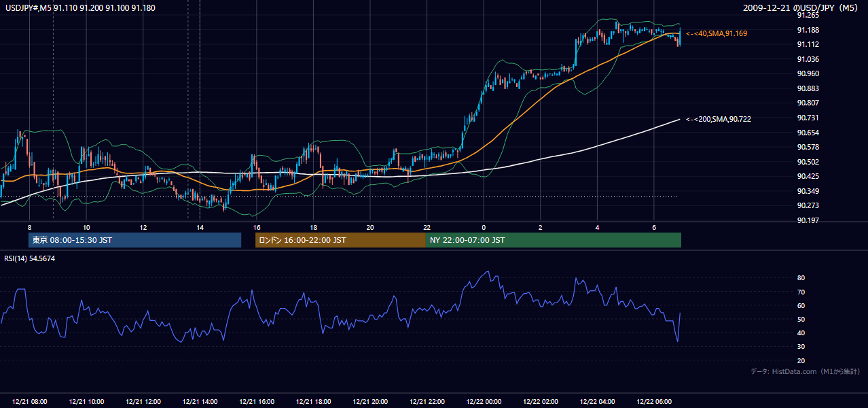Viewport: 868px width, 408px height.
Task: Click the 12/21 20:00 time axis label
Action: click(370, 402)
